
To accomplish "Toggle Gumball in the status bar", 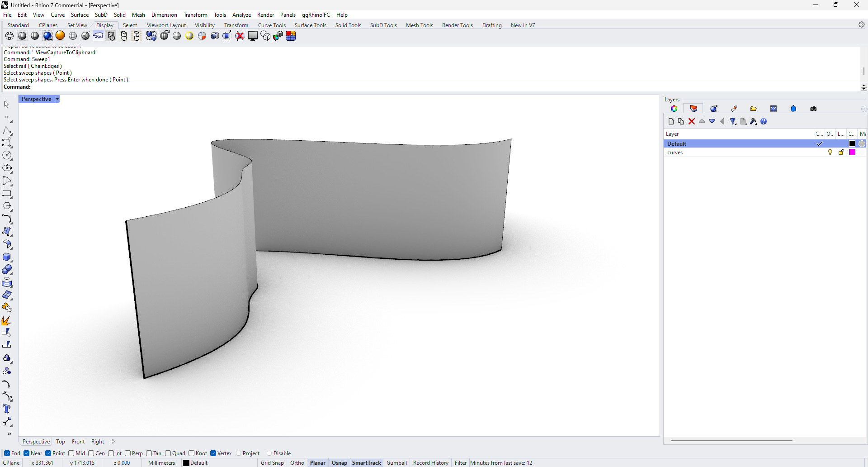I will [x=396, y=463].
